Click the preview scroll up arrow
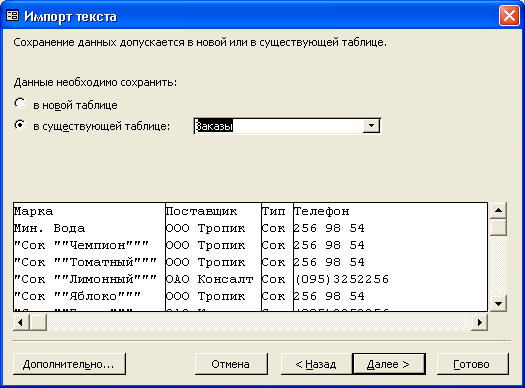Screen dimensions: 525x388 498,210
